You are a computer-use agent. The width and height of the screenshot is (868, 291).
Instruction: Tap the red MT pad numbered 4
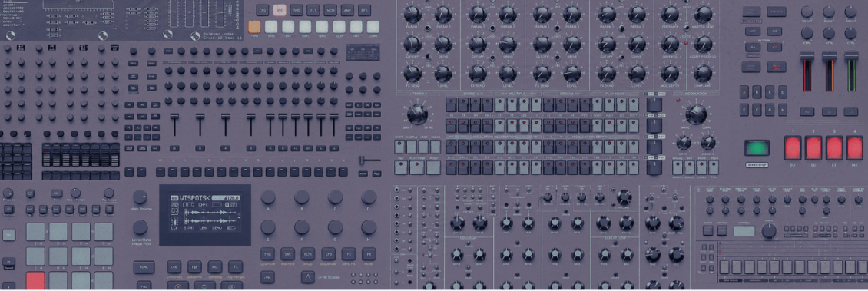(854, 147)
